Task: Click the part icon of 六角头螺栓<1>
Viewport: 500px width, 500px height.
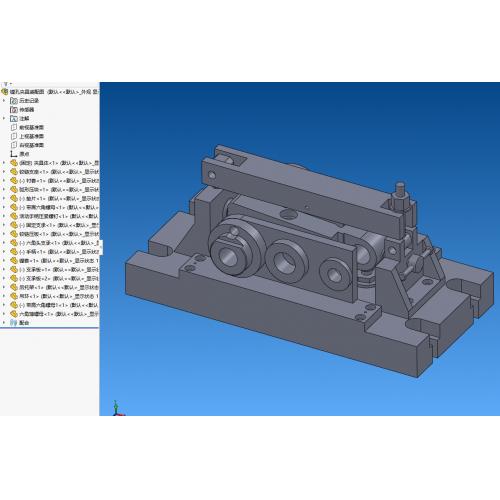Action: [14, 314]
